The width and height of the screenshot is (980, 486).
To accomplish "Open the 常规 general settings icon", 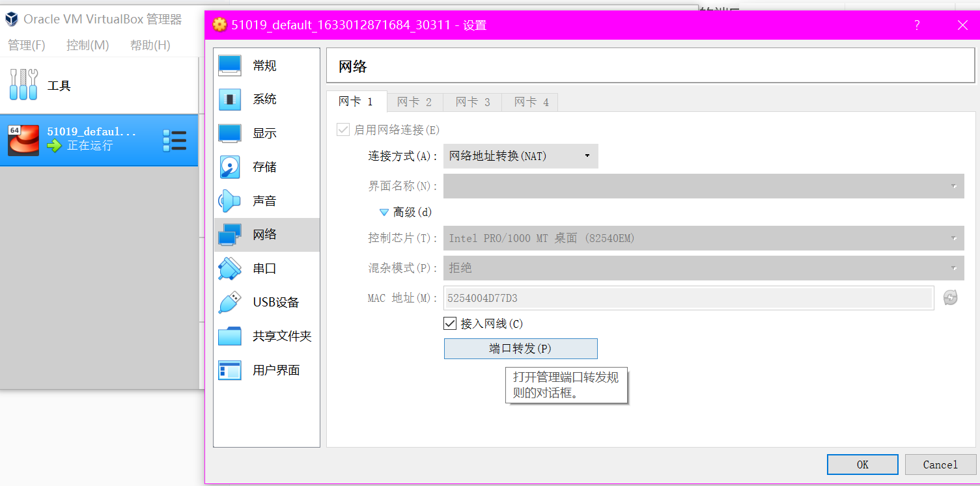I will point(230,65).
